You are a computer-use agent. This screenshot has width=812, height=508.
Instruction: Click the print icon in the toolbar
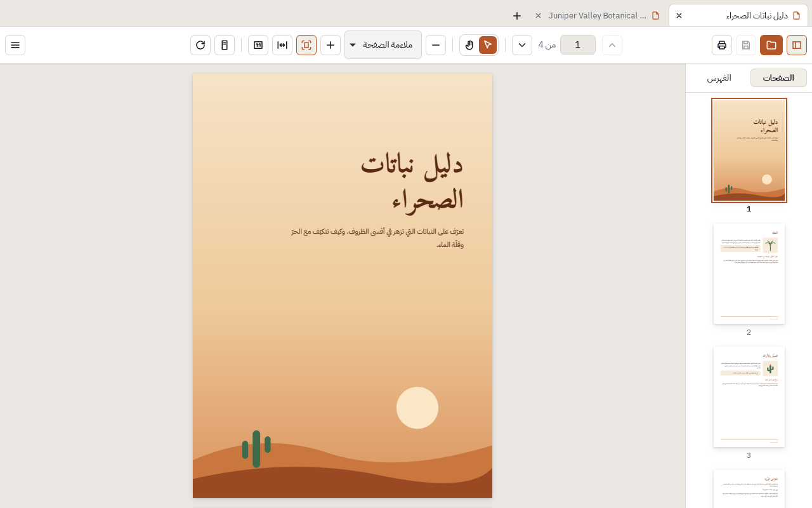pos(722,45)
